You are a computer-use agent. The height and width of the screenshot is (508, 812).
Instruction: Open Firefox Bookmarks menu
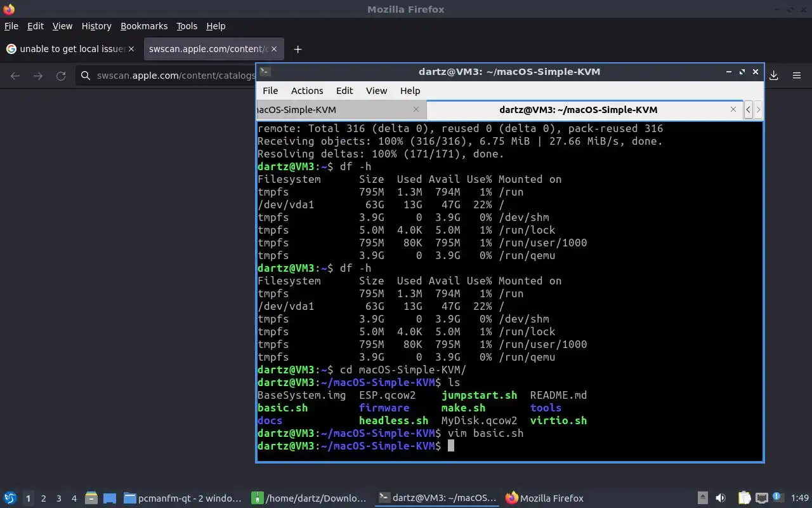pos(144,26)
